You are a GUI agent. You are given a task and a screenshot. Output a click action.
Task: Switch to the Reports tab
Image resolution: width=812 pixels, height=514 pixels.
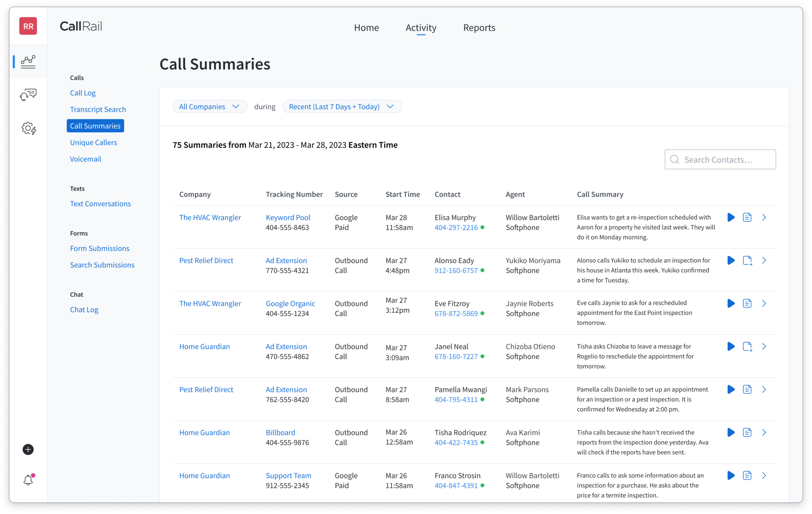pyautogui.click(x=479, y=28)
